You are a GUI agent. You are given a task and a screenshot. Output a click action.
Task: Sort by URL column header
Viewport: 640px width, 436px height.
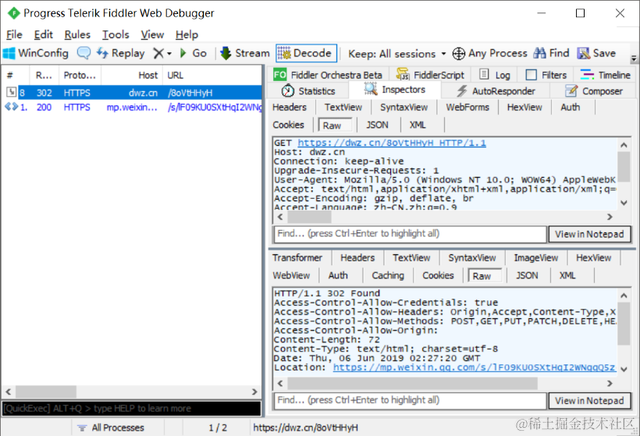click(212, 76)
